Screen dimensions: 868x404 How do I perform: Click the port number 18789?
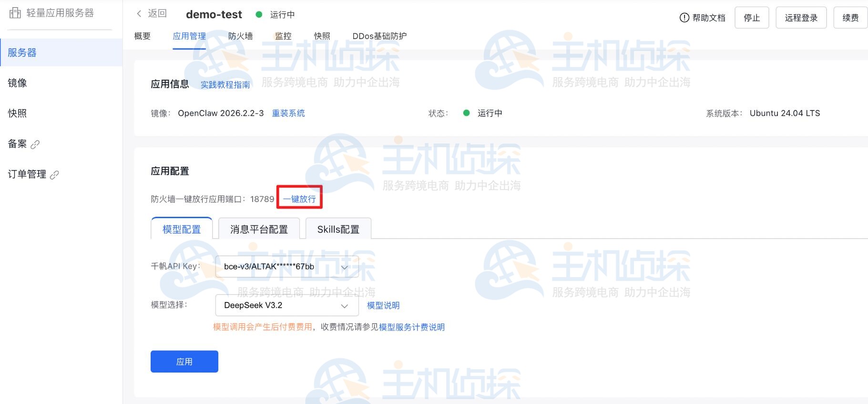click(x=262, y=199)
